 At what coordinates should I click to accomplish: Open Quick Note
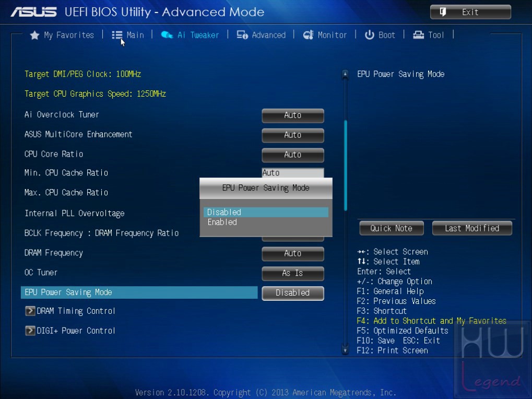coord(392,228)
